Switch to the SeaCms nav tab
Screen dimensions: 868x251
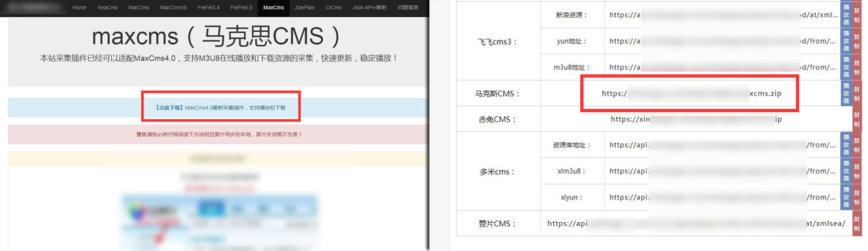coord(108,8)
